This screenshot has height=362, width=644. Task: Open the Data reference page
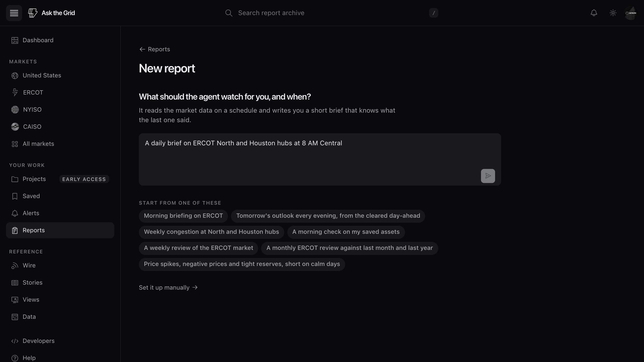60,317
